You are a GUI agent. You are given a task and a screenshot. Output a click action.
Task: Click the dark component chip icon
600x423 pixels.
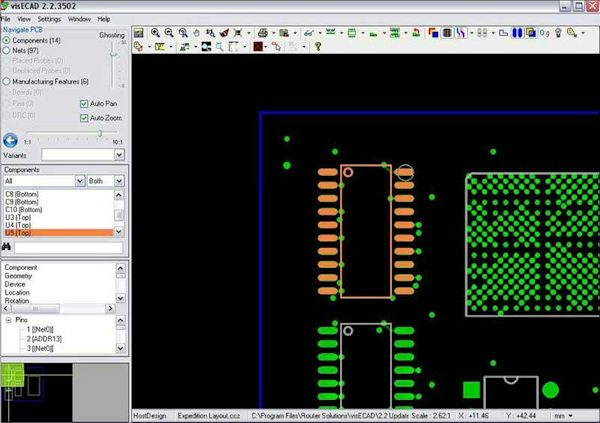tap(447, 33)
